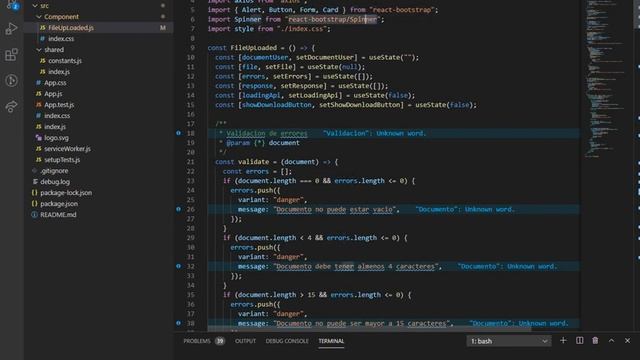The image size is (640, 360).
Task: Open the Live Share icon in activity bar
Action: 11,106
